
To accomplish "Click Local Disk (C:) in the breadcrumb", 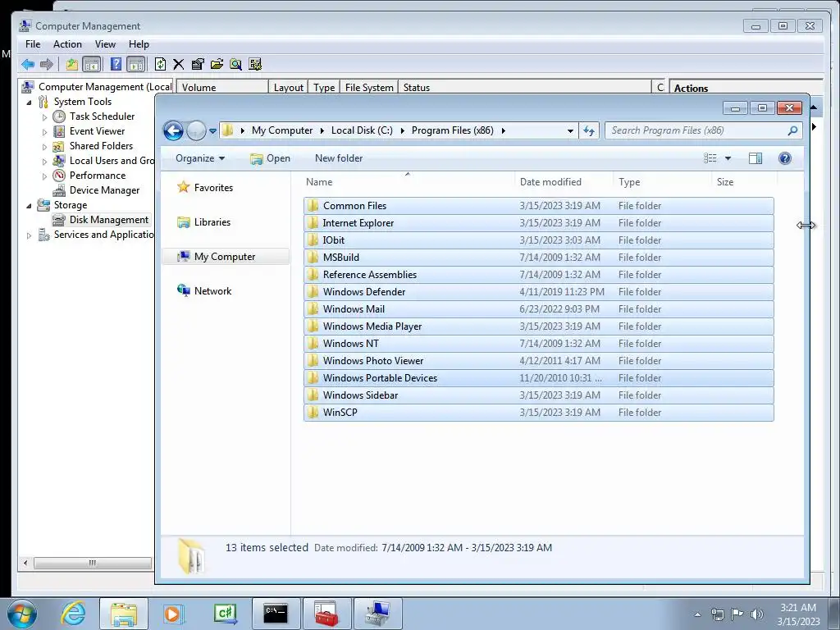I will coord(362,130).
